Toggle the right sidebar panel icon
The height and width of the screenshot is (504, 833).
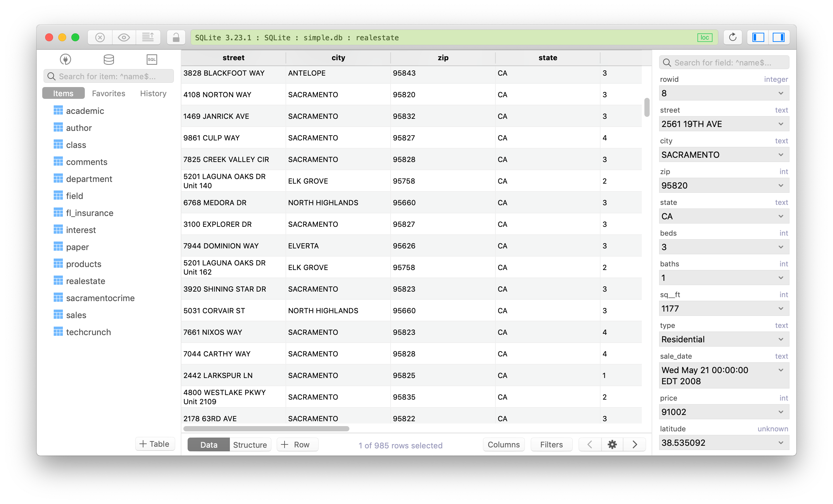pyautogui.click(x=779, y=37)
